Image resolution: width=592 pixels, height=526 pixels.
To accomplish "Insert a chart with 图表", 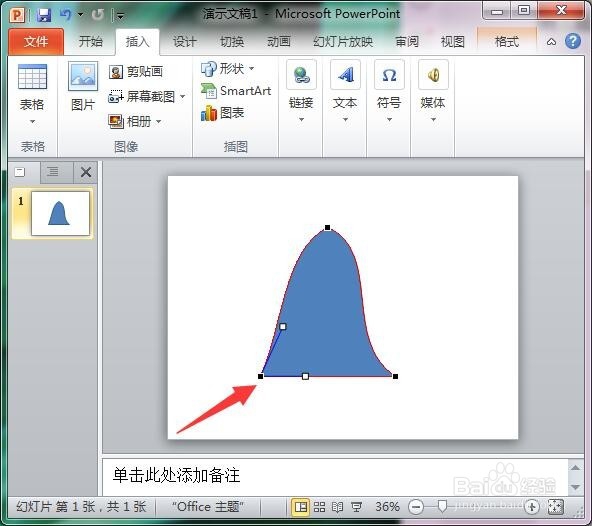I will (223, 113).
